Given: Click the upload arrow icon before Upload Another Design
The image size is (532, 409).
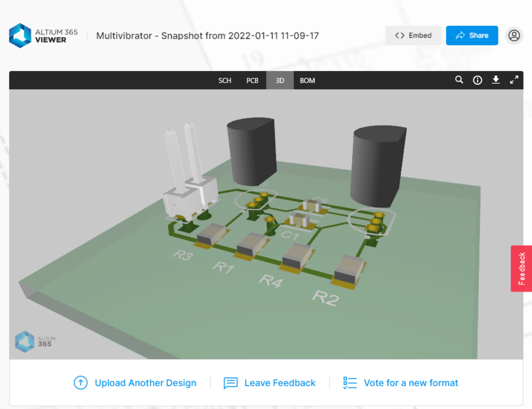Looking at the screenshot, I should pos(80,383).
